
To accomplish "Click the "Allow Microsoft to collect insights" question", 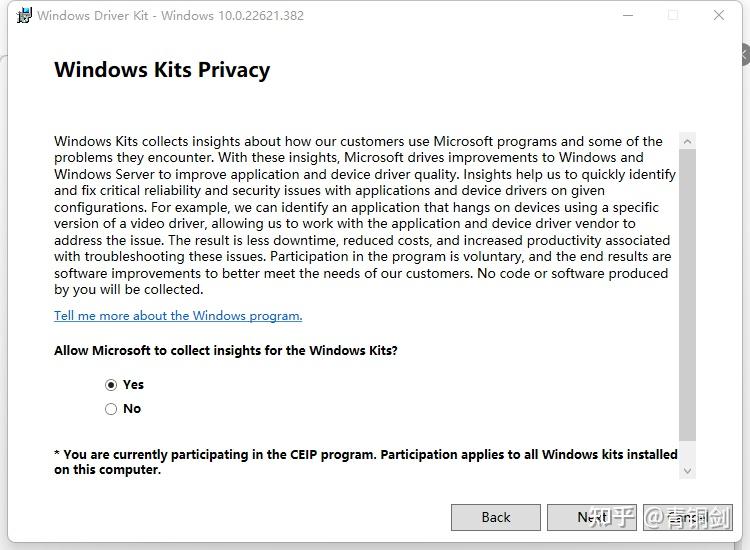I will (226, 351).
